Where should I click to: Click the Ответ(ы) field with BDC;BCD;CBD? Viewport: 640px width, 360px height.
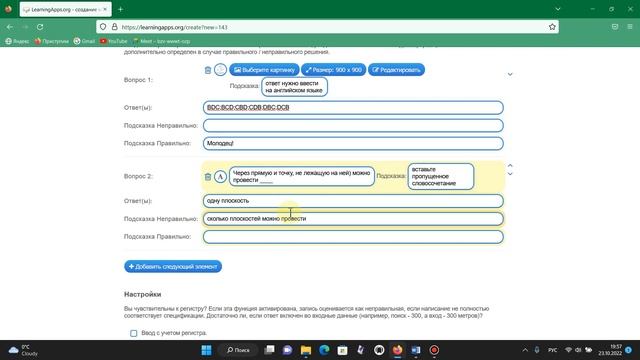(353, 107)
